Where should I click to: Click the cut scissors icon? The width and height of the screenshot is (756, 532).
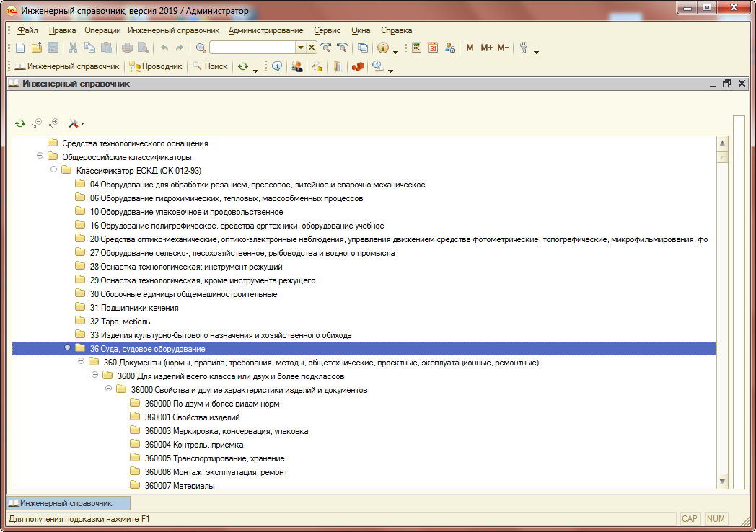pyautogui.click(x=73, y=48)
